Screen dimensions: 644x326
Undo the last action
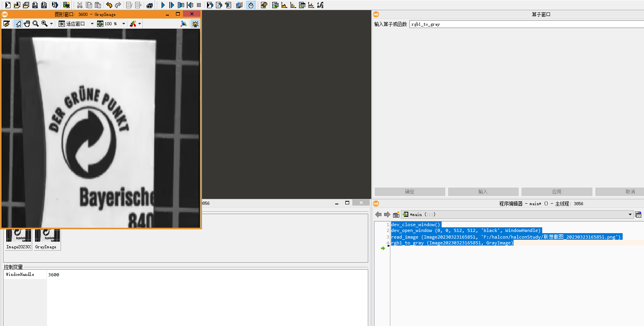[x=109, y=5]
